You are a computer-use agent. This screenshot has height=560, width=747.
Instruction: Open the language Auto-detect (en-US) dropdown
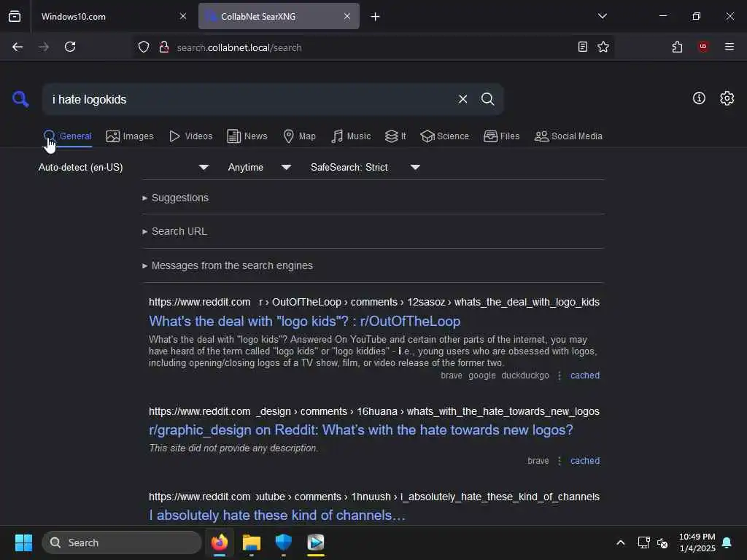pyautogui.click(x=123, y=167)
